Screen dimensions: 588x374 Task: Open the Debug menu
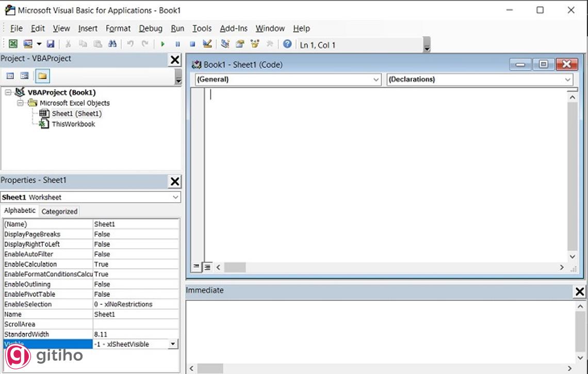coord(150,28)
